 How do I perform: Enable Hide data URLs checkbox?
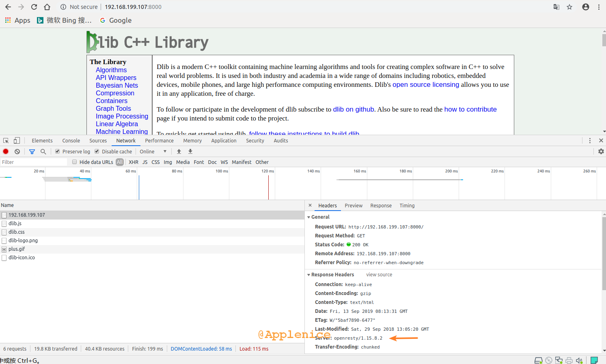pos(74,162)
